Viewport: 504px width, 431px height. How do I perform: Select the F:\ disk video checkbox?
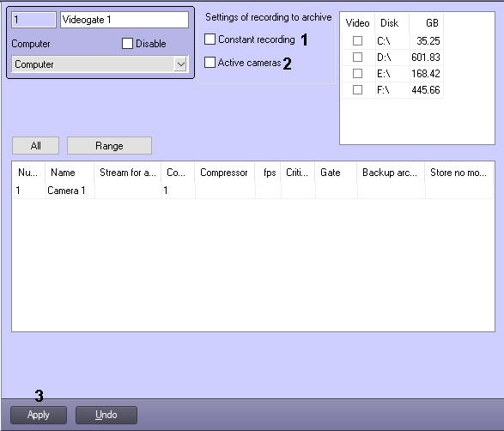tap(357, 89)
